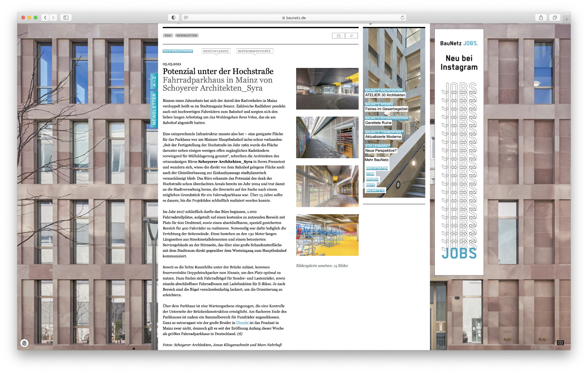Open the vertical A-Z side tab
The height and width of the screenshot is (373, 588).
pos(154,81)
